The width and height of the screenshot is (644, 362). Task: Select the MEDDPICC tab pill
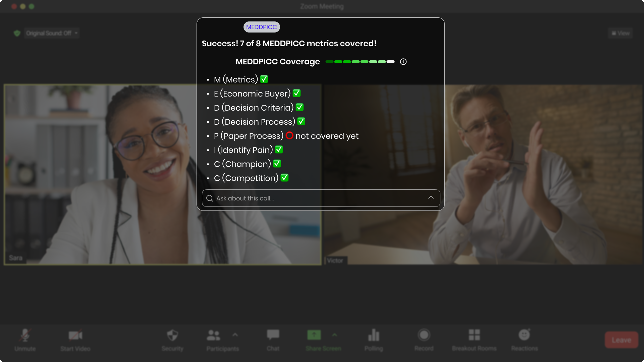tap(262, 27)
